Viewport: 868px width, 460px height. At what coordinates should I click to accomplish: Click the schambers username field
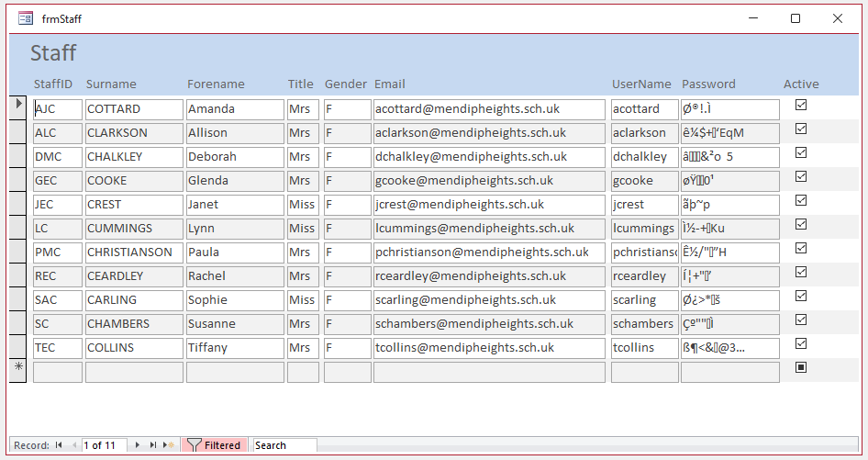click(644, 324)
